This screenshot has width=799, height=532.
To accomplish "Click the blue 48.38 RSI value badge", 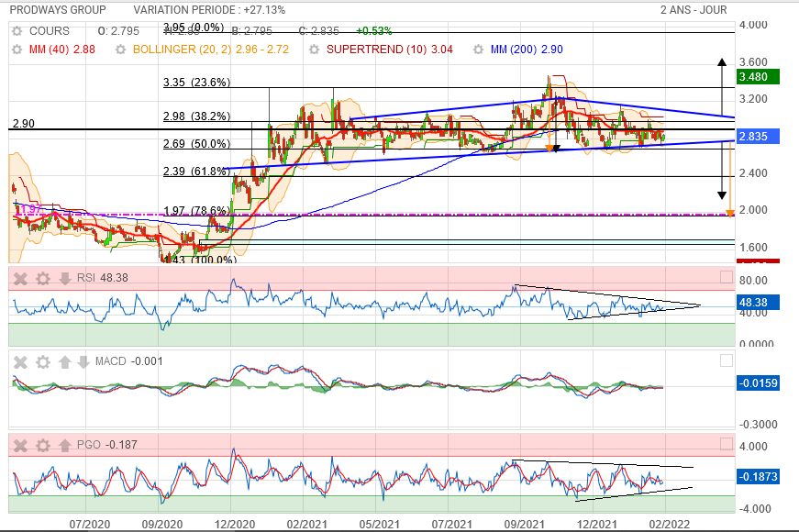I will click(759, 302).
